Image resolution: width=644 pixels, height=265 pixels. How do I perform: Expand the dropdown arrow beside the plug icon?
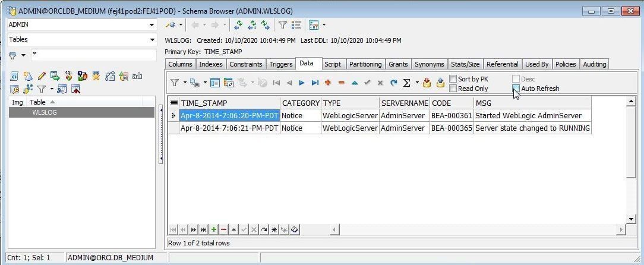181,25
